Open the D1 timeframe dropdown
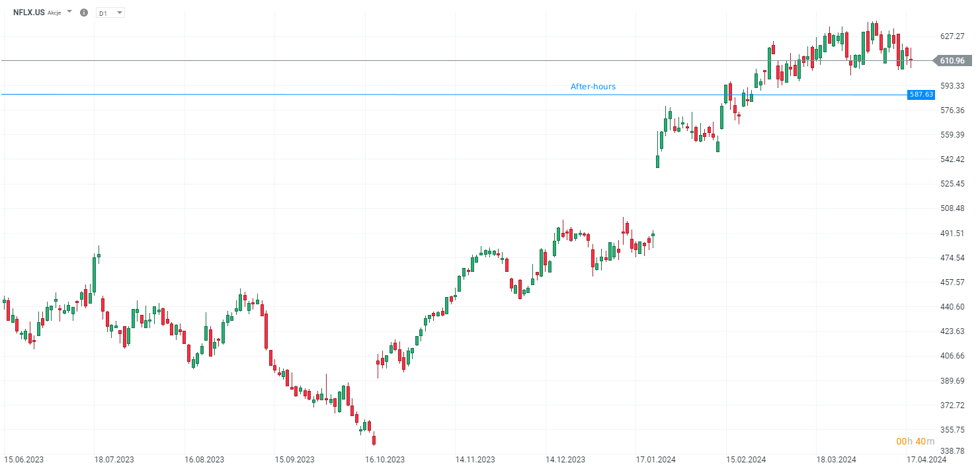980x471 pixels. point(110,13)
